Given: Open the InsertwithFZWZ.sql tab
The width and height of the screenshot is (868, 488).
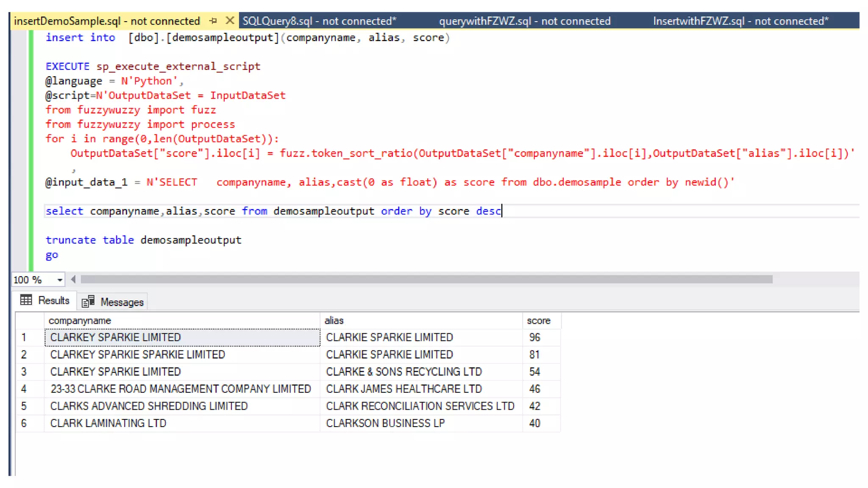Looking at the screenshot, I should (740, 21).
